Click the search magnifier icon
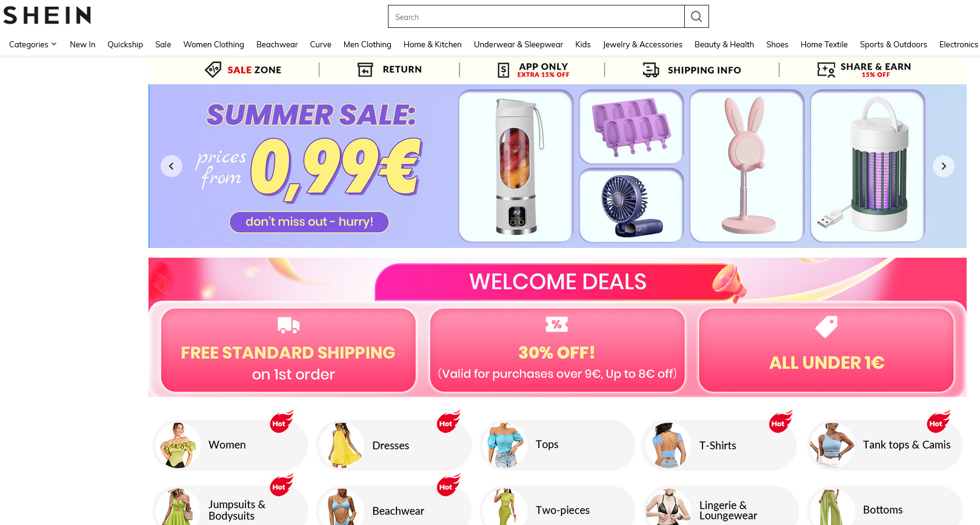Image resolution: width=980 pixels, height=525 pixels. click(696, 17)
